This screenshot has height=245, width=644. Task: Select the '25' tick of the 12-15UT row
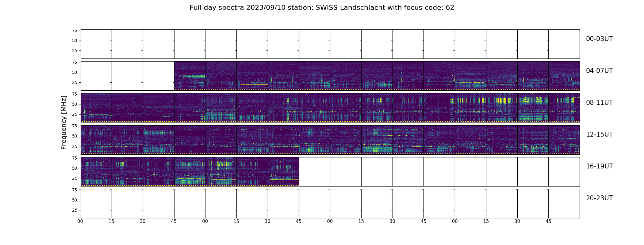75,146
